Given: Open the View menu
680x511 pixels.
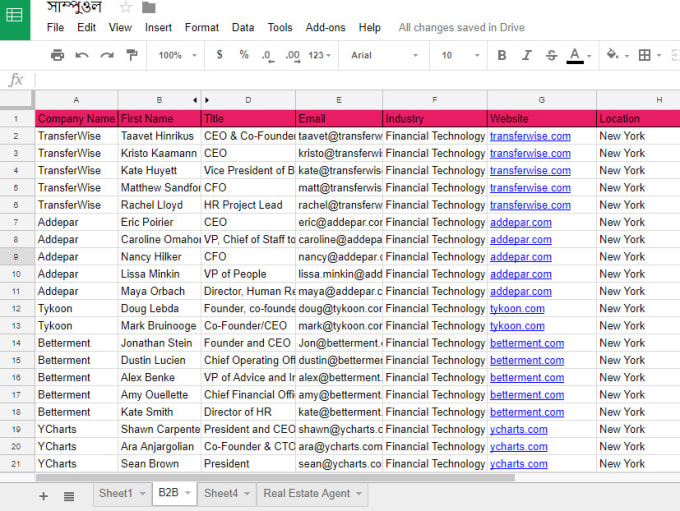Looking at the screenshot, I should click(120, 27).
